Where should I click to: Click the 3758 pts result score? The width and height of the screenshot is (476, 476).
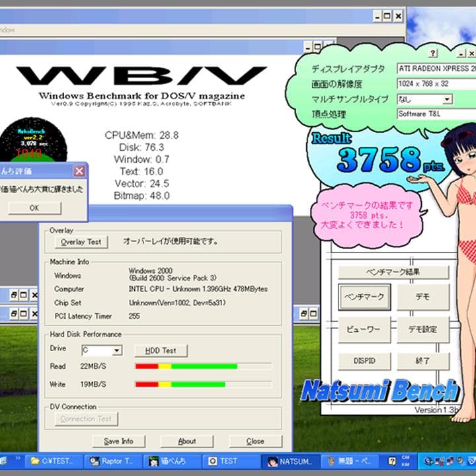(x=390, y=159)
